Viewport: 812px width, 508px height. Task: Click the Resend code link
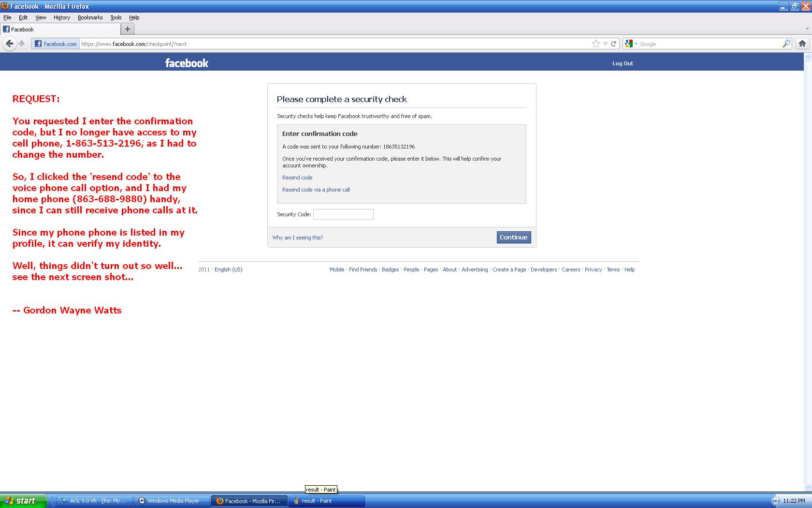pyautogui.click(x=297, y=178)
